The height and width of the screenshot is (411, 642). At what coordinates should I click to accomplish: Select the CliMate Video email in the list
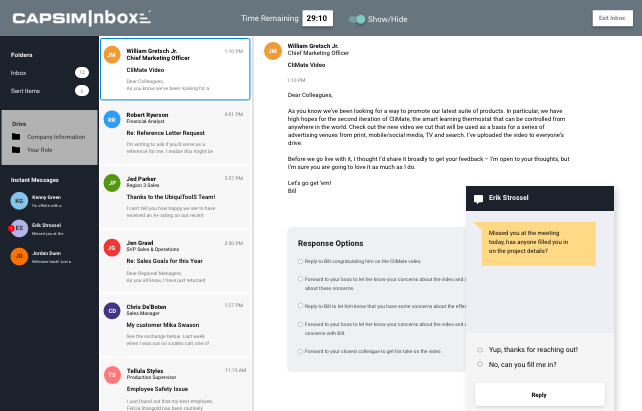pyautogui.click(x=175, y=69)
